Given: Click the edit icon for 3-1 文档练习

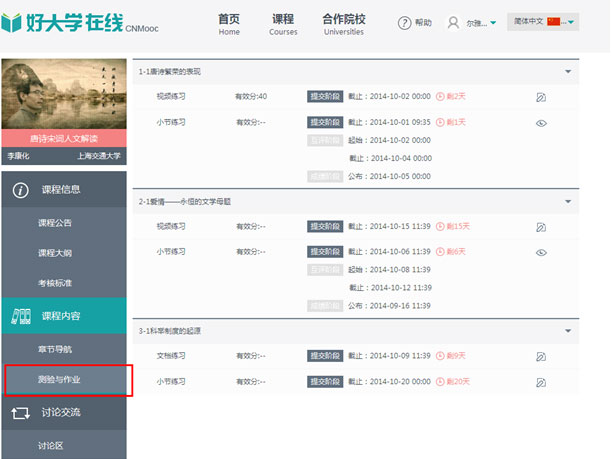Looking at the screenshot, I should tap(541, 356).
